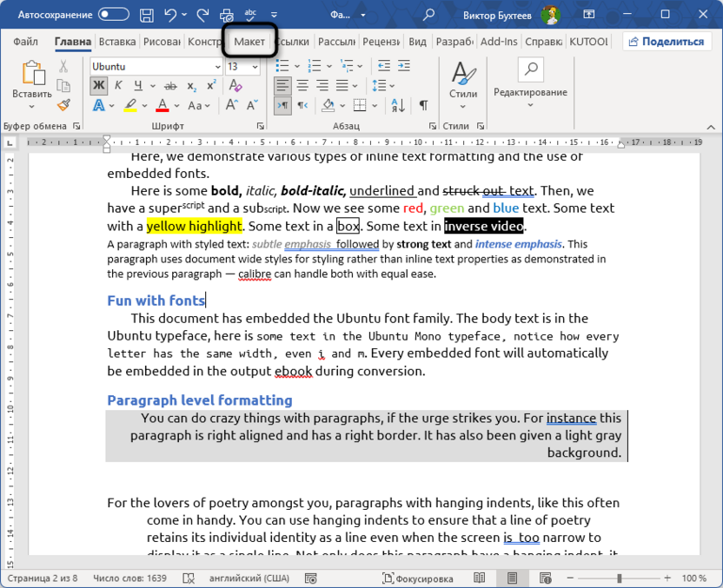Viewport: 723px width, 588px height.
Task: Select the subscript icon
Action: coord(194,83)
